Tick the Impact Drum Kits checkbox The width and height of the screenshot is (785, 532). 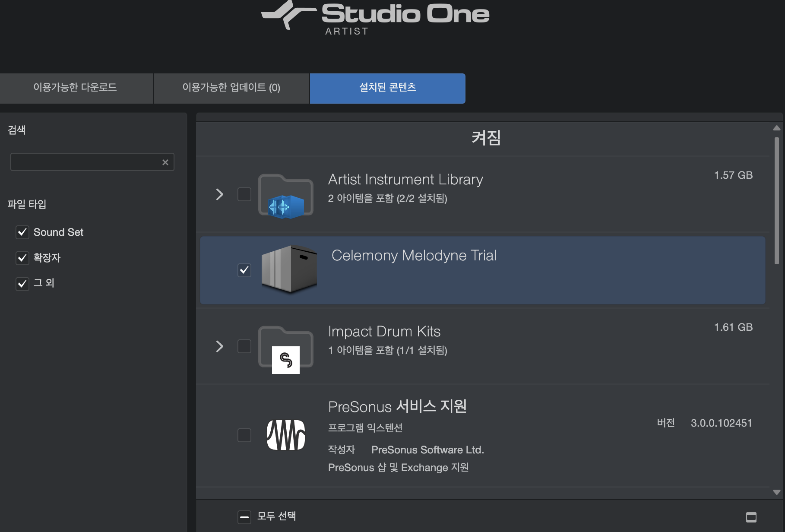(244, 346)
